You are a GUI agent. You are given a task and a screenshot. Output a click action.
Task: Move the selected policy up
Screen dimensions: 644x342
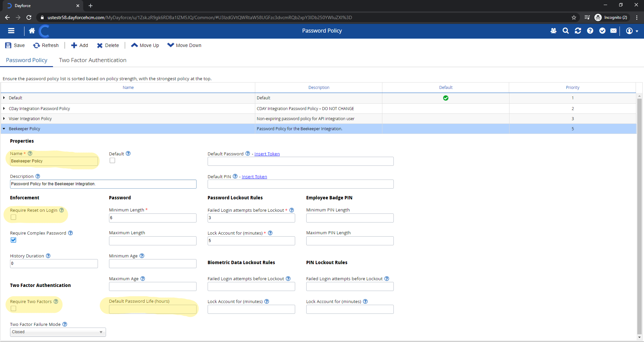[x=145, y=45]
